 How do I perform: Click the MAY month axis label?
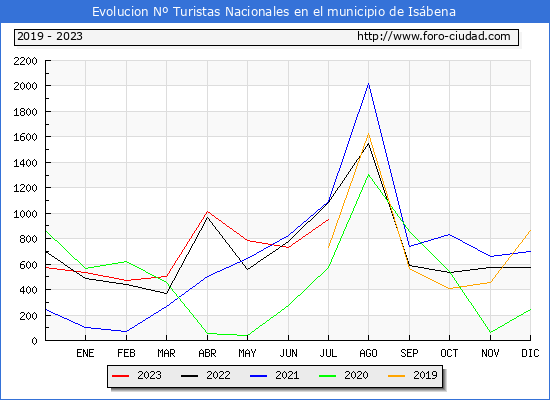(x=247, y=353)
